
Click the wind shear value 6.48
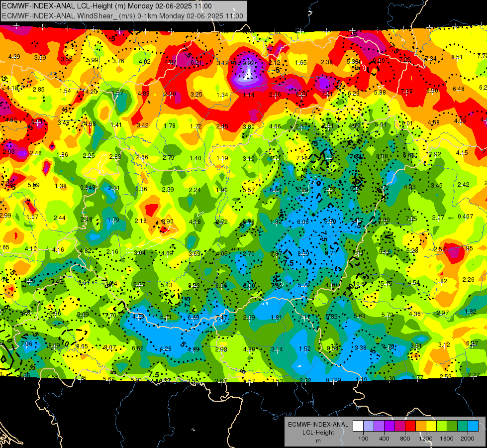pyautogui.click(x=459, y=89)
